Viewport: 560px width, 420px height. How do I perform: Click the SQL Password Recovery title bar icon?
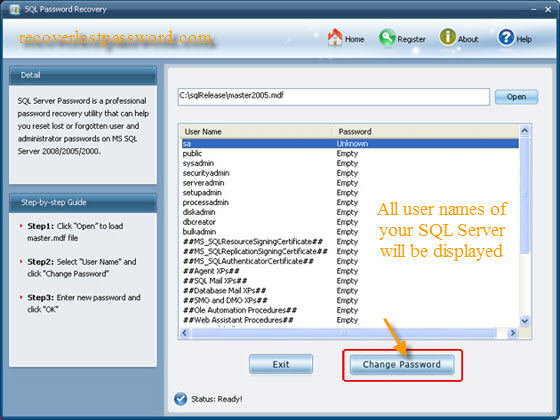[x=15, y=9]
